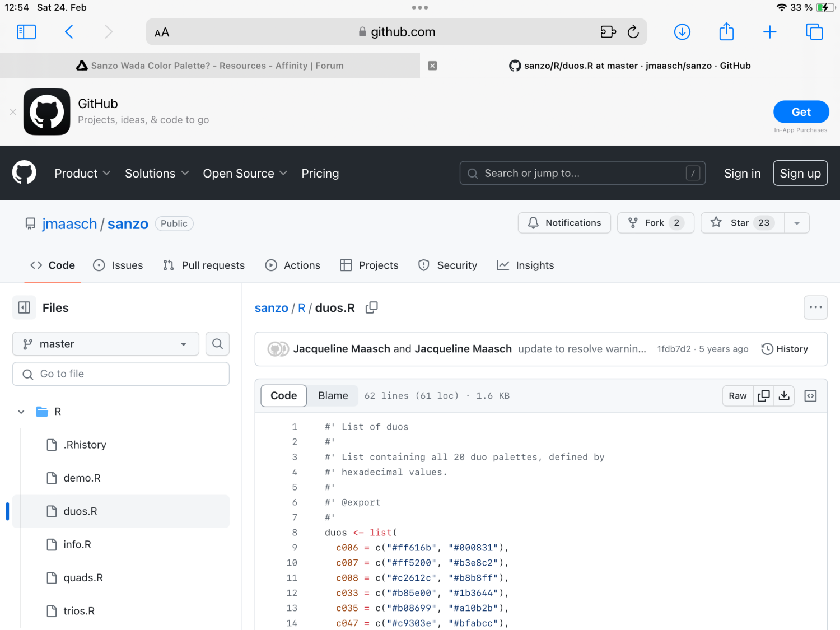Copy the duos.R file path icon
This screenshot has height=630, width=840.
371,307
